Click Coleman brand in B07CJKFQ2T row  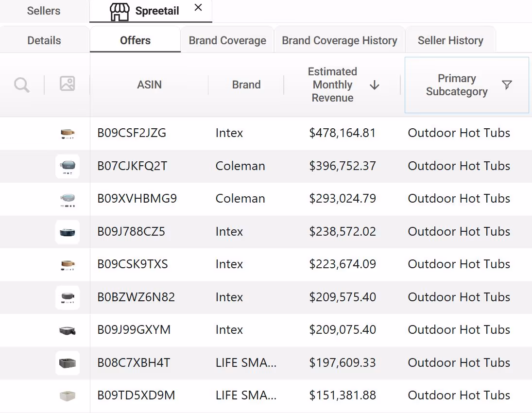point(240,166)
